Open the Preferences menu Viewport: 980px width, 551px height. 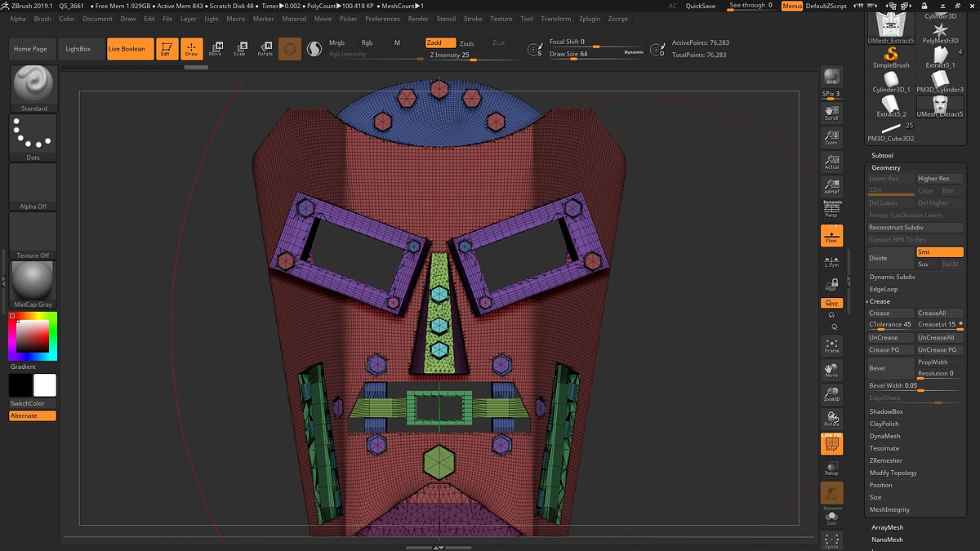click(383, 19)
